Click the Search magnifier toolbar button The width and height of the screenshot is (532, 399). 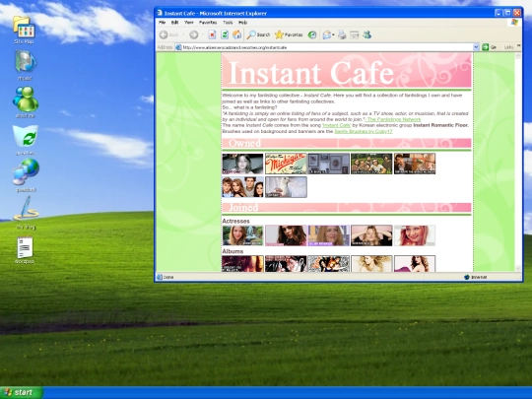tap(258, 34)
